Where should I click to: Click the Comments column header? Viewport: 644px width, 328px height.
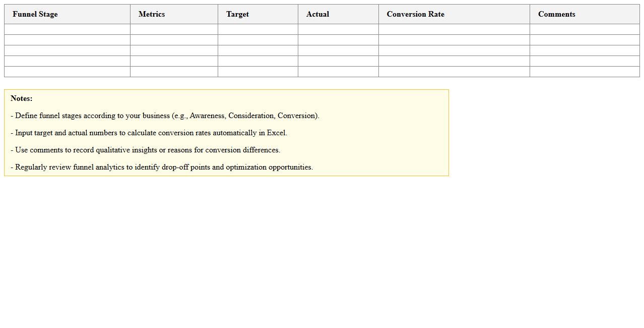click(556, 14)
